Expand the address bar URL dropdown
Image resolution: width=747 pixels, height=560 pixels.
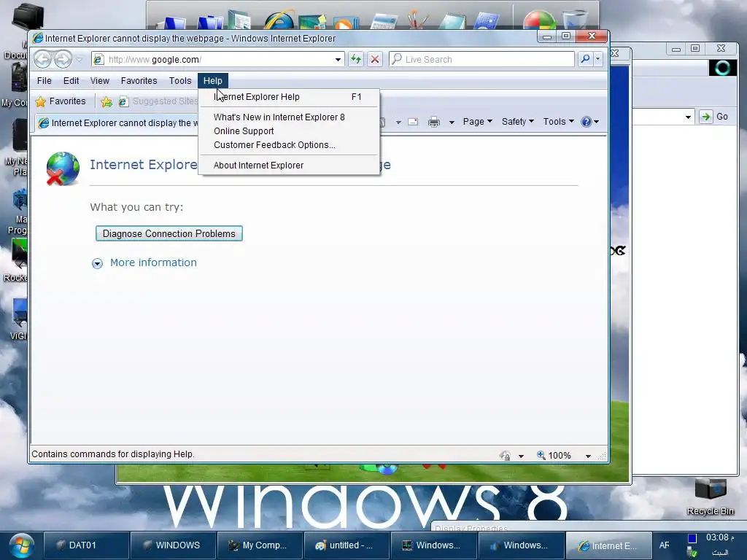click(338, 60)
